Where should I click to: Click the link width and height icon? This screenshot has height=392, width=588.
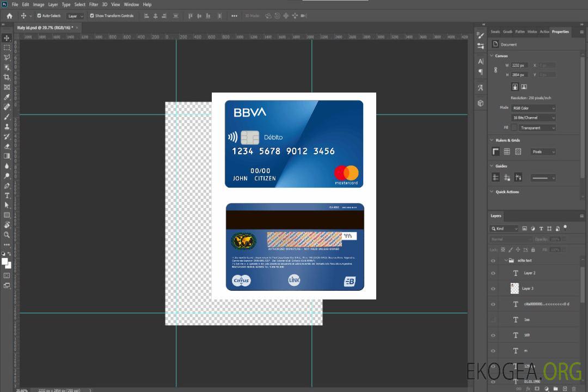coord(496,70)
